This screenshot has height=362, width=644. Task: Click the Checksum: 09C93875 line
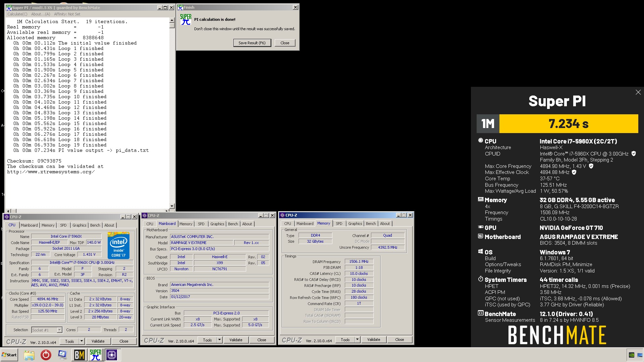[x=34, y=161]
